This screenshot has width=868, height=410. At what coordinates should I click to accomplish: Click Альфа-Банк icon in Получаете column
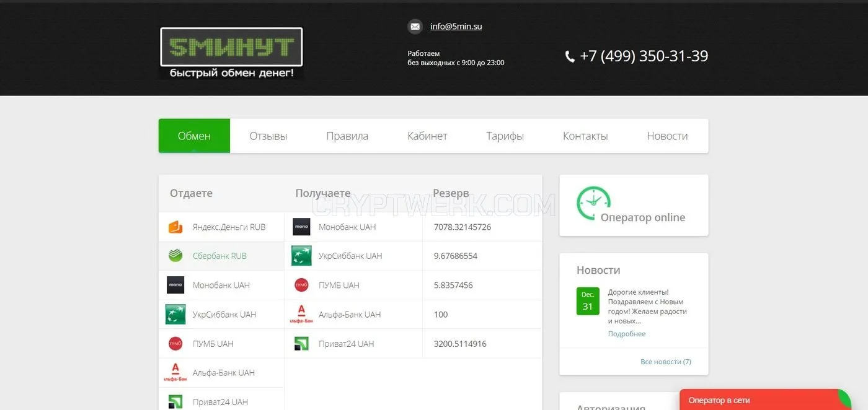[301, 314]
